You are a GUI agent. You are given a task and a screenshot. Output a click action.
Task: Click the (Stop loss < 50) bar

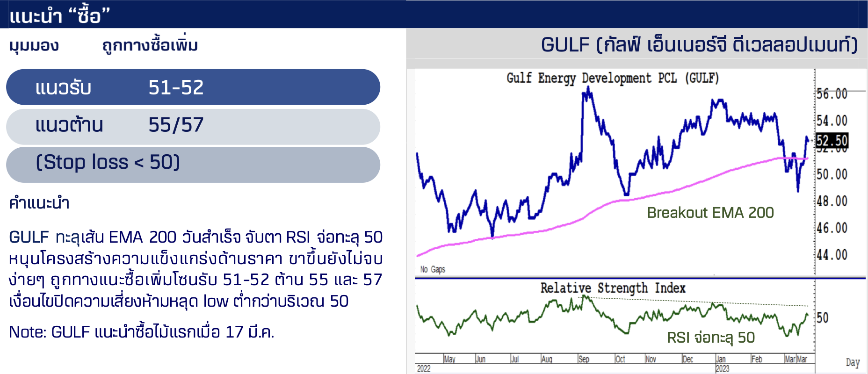tap(193, 165)
